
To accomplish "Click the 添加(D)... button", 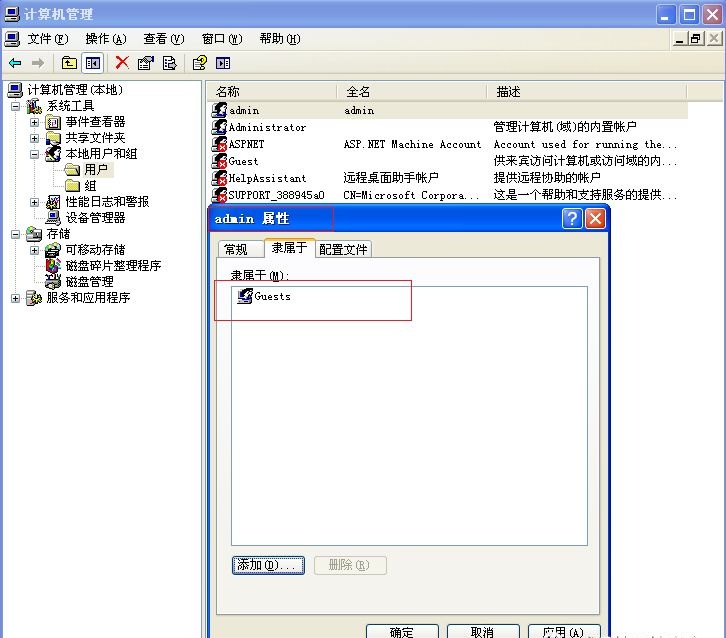I will click(267, 565).
